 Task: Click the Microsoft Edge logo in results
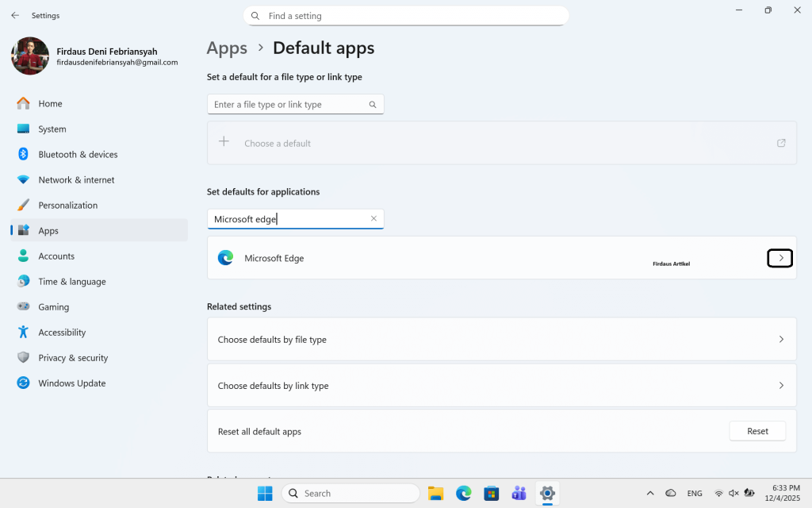(x=225, y=258)
